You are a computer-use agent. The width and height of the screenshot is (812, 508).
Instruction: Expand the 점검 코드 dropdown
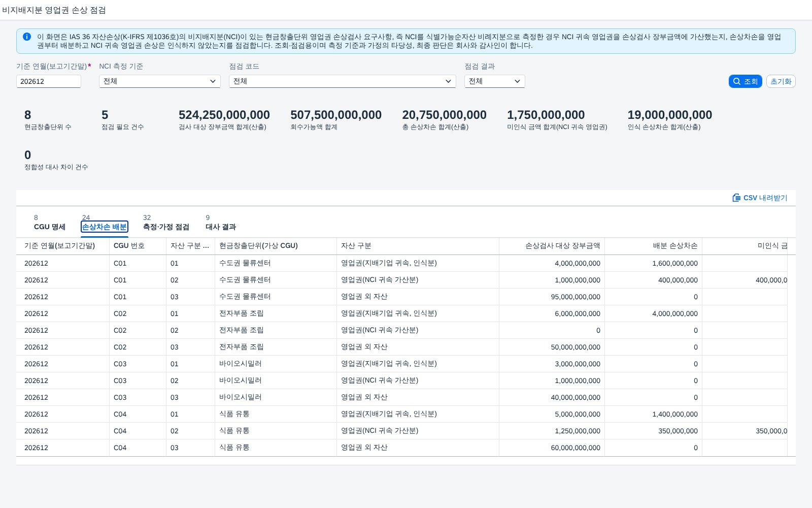tap(343, 81)
